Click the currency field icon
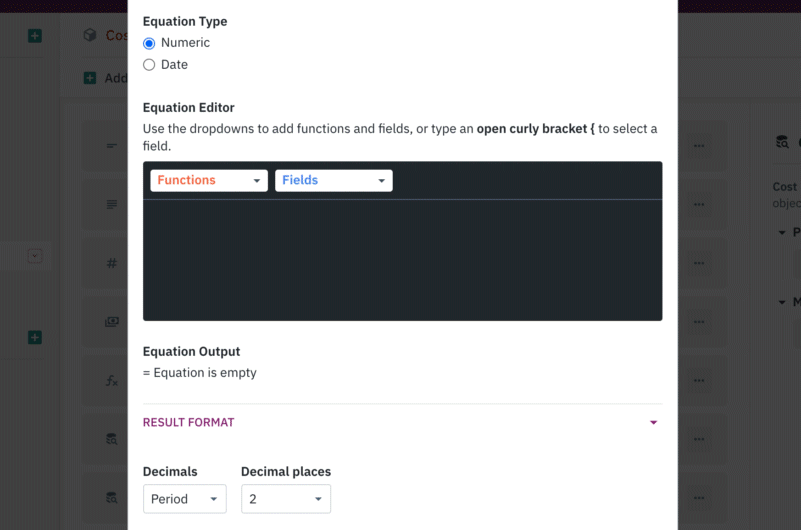Viewport: 801px width, 530px height. pos(112,322)
